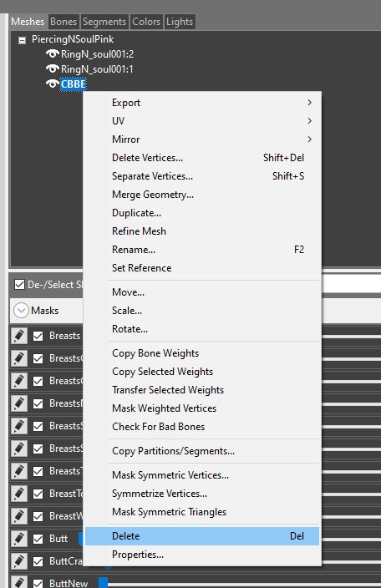Toggle visibility of RingN_soul001:1 mesh
The width and height of the screenshot is (381, 588).
click(53, 69)
